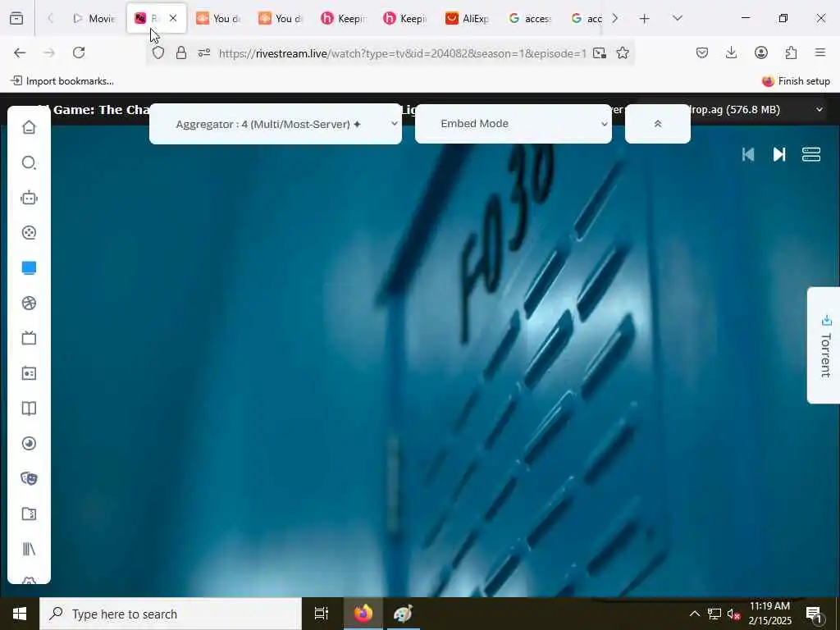Open the open-book icon in sidebar
840x630 pixels.
click(29, 409)
